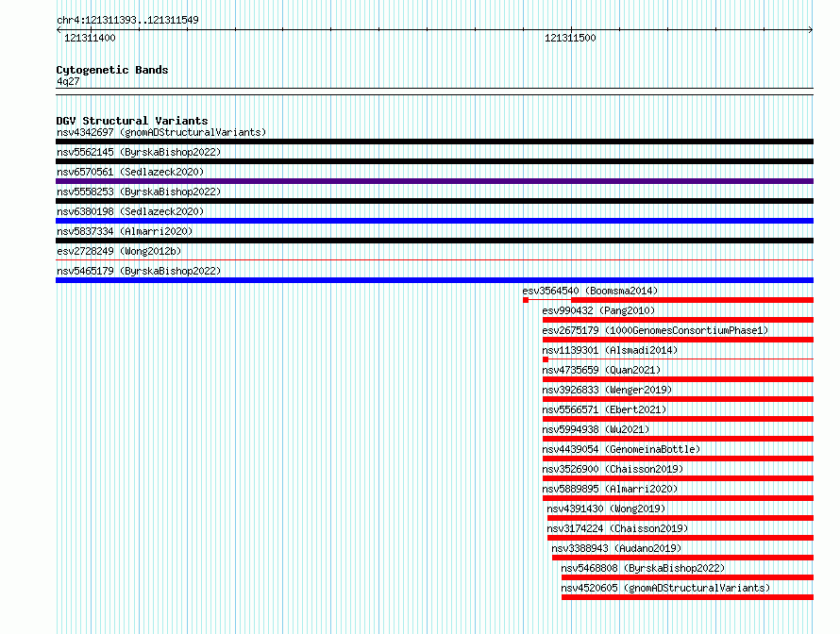Select variant nsv3388943 (Audano2019) label
The image size is (840, 634).
click(616, 548)
